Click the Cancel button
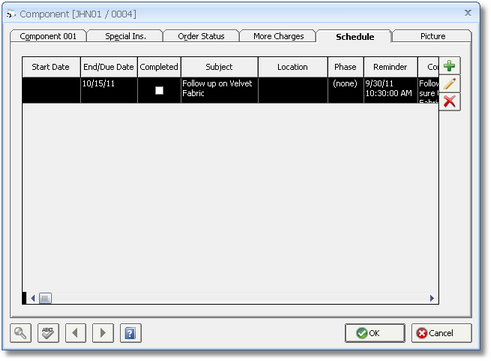The width and height of the screenshot is (491, 361). pos(441,333)
